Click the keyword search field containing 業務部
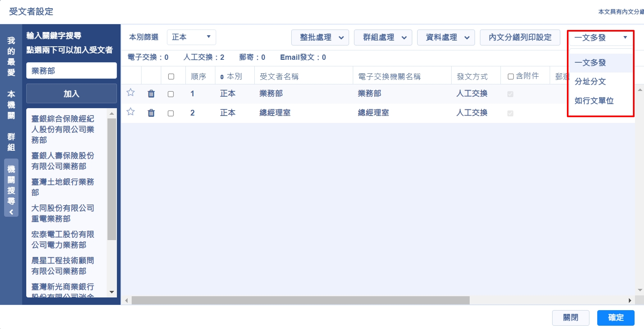Image resolution: width=644 pixels, height=329 pixels. click(x=71, y=71)
